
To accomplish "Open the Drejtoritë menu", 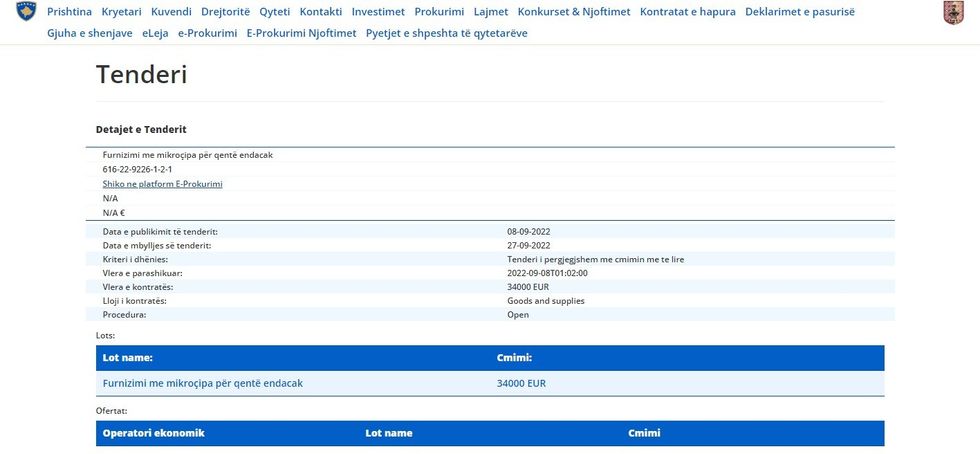I will (225, 11).
